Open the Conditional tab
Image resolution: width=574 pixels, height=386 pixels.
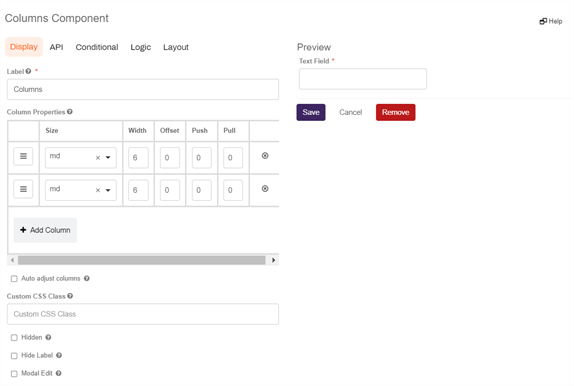point(97,47)
